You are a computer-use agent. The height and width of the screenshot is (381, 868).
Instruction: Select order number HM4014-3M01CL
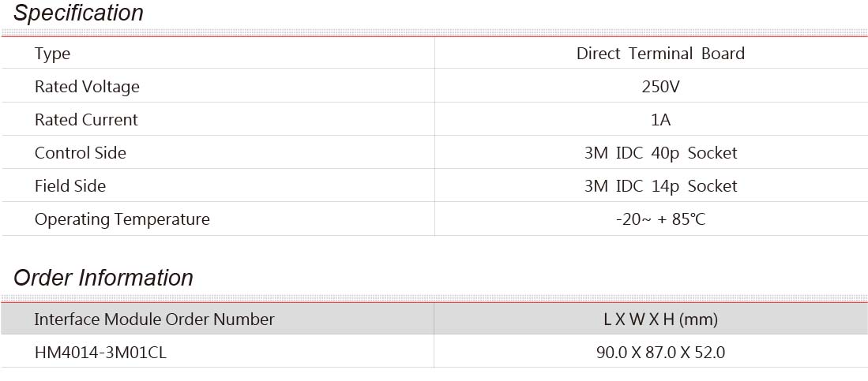point(100,353)
